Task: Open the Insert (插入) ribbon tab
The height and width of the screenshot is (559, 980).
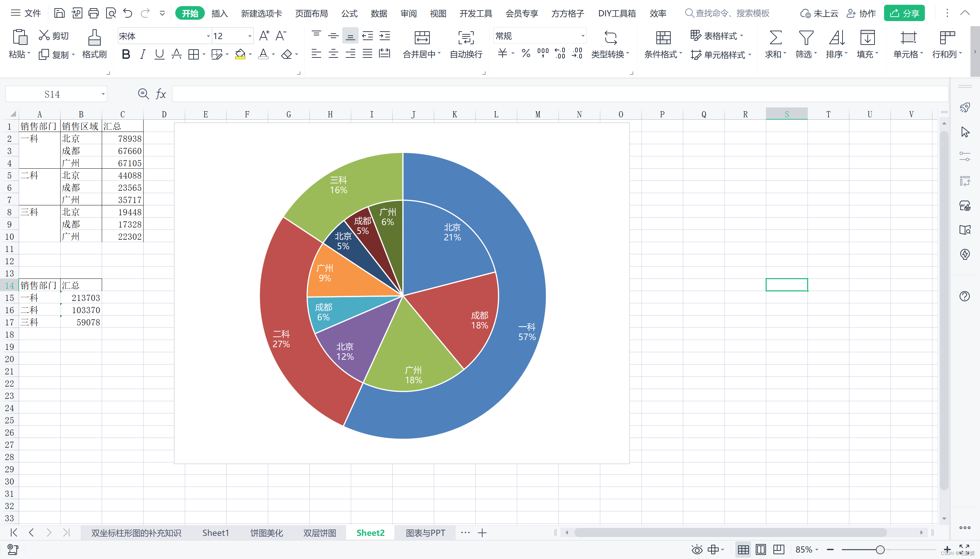Action: [x=219, y=14]
